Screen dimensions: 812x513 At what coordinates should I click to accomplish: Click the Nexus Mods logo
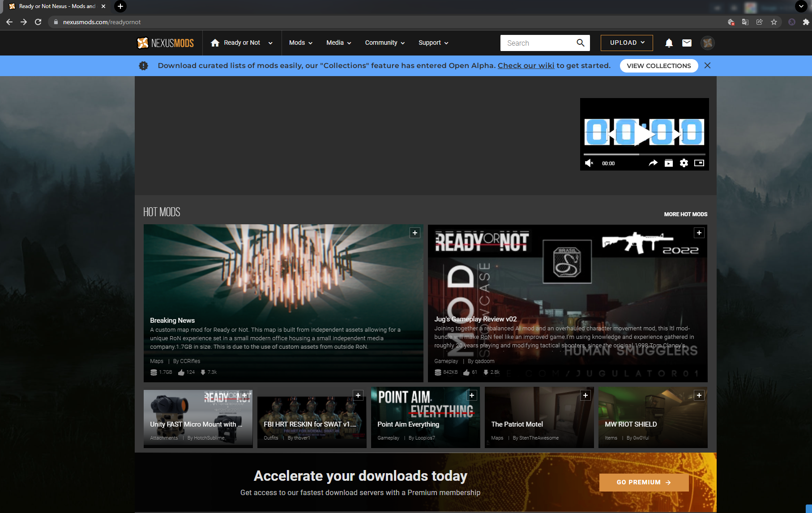(165, 43)
